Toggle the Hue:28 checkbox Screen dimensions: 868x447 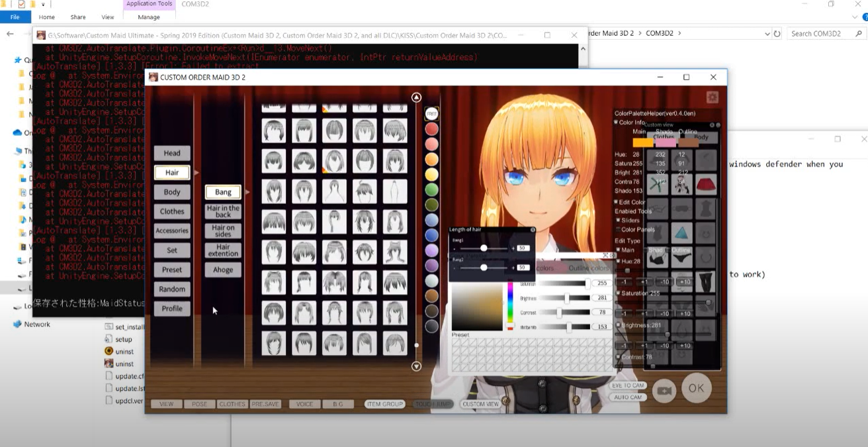pyautogui.click(x=619, y=261)
